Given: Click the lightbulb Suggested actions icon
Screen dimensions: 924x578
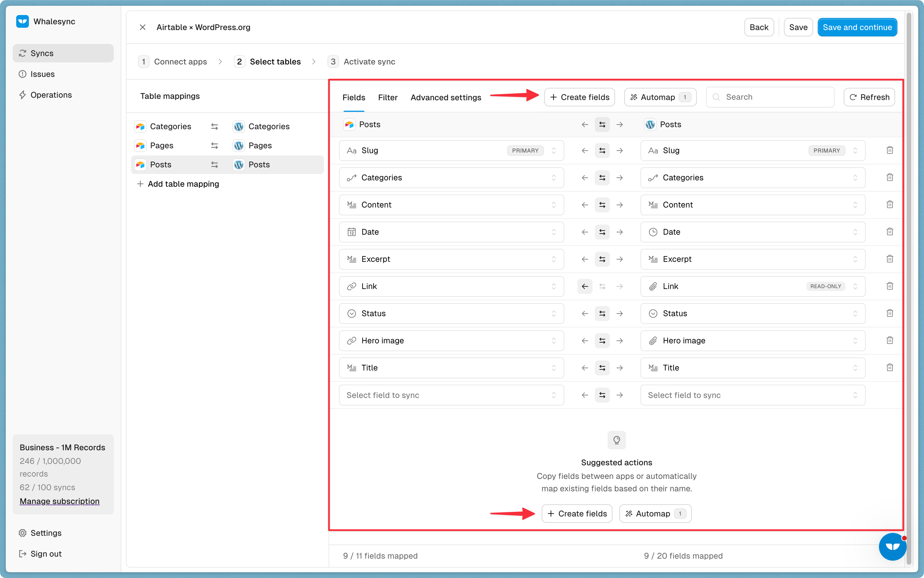Looking at the screenshot, I should [x=617, y=440].
